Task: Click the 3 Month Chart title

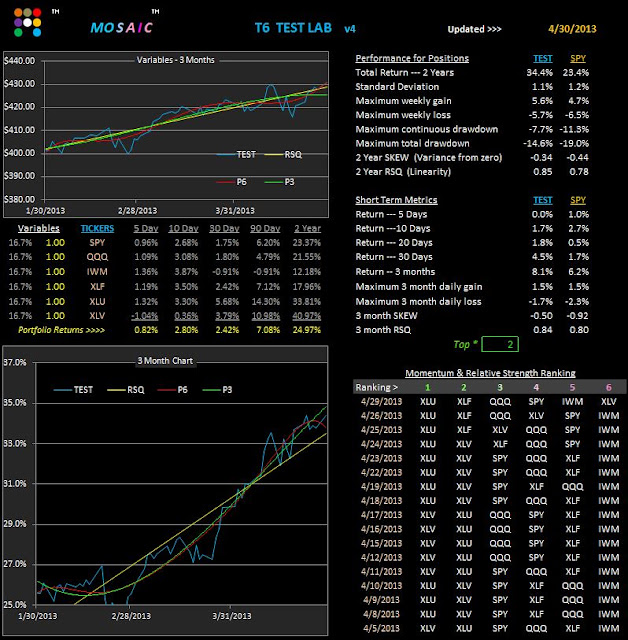Action: click(x=165, y=361)
